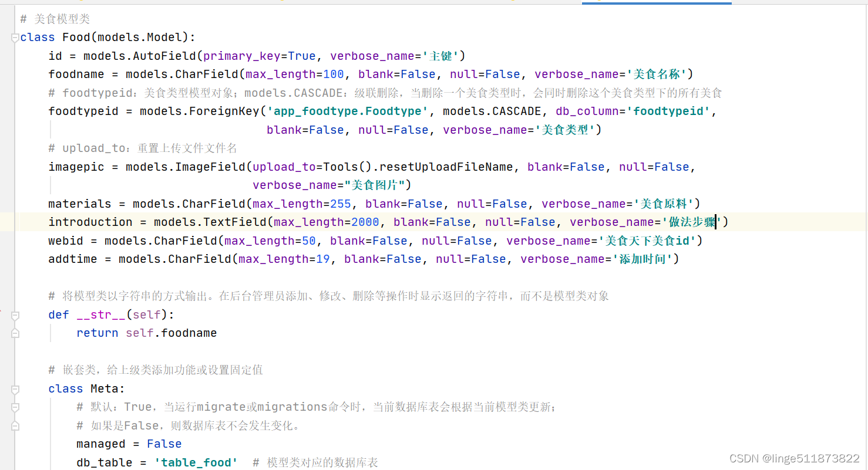Click the introduction variable name
Image resolution: width=868 pixels, height=470 pixels.
(x=90, y=222)
